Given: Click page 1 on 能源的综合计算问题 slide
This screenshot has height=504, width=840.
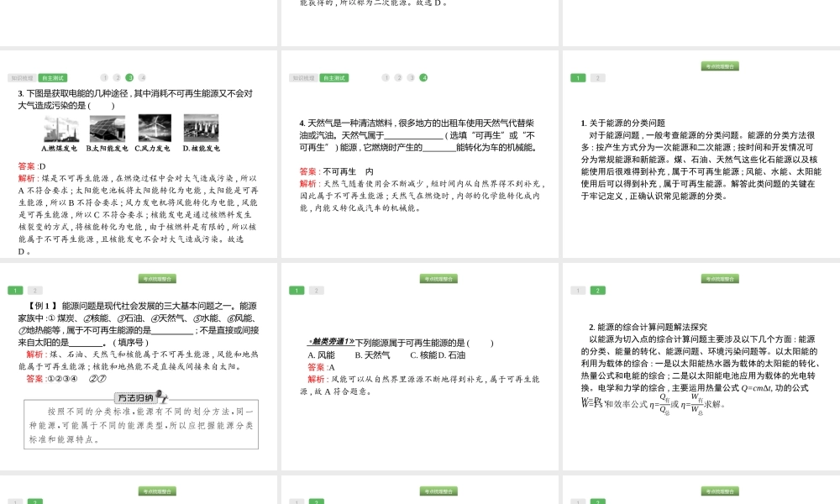Looking at the screenshot, I should click(x=578, y=291).
